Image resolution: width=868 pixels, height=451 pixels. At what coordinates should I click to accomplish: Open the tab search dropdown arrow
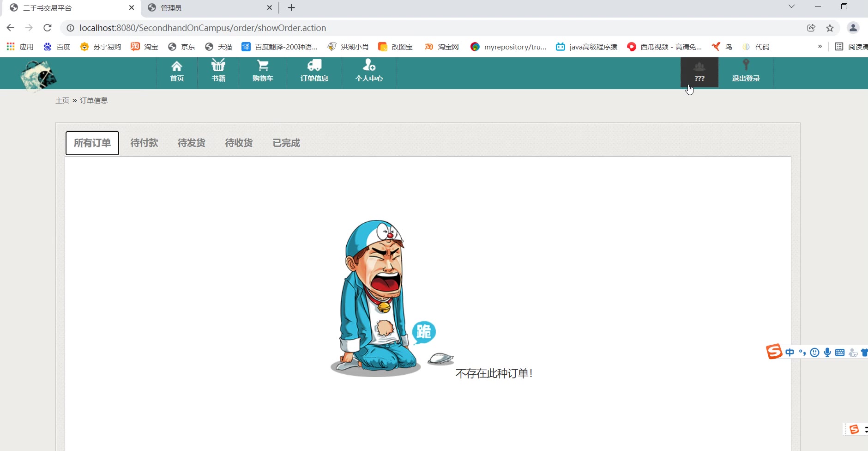[x=791, y=6]
